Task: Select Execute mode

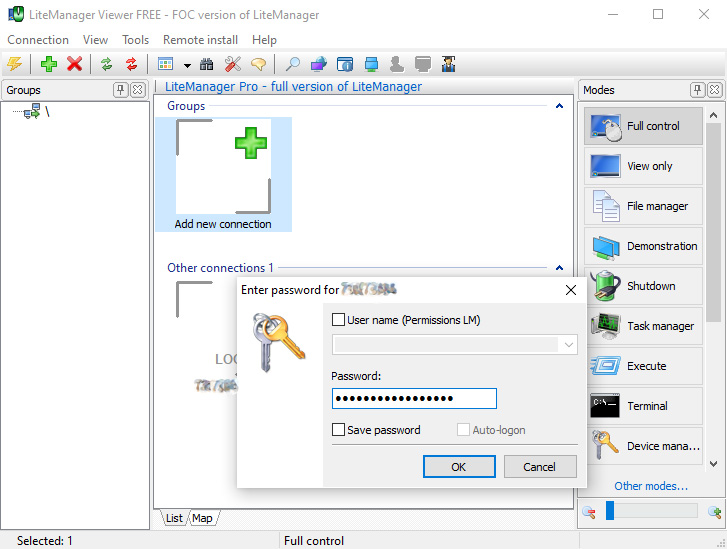Action: point(644,365)
